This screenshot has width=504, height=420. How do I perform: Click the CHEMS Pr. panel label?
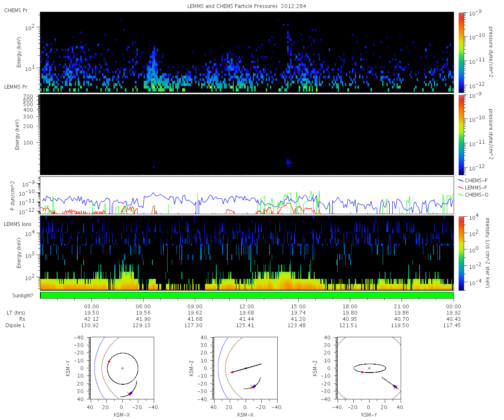17,10
